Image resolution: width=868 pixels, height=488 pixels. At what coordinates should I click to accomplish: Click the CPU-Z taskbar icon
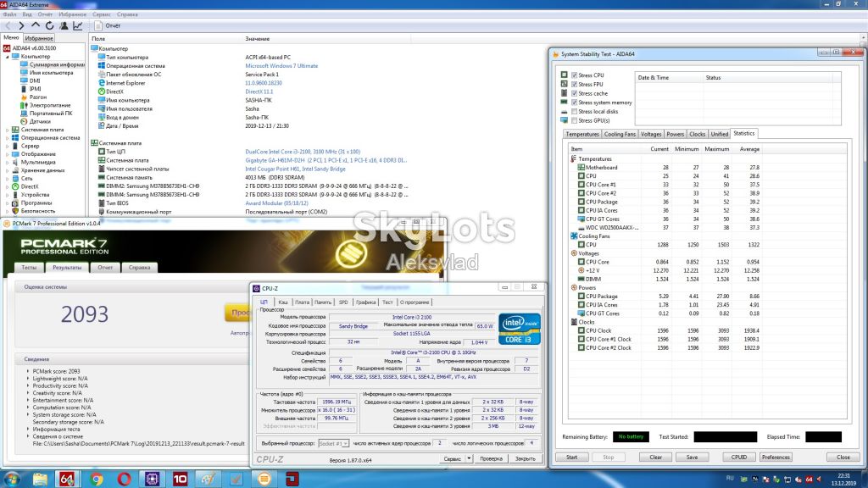click(153, 479)
